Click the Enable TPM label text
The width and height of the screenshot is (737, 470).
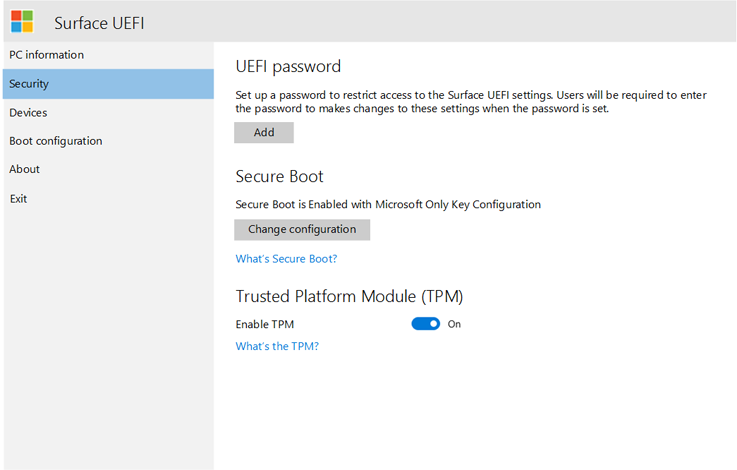[265, 324]
